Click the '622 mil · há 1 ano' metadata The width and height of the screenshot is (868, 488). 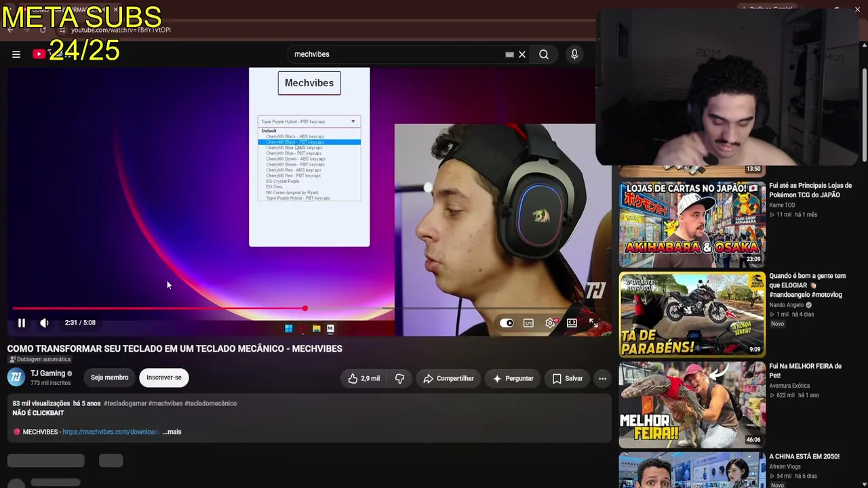[x=794, y=395]
